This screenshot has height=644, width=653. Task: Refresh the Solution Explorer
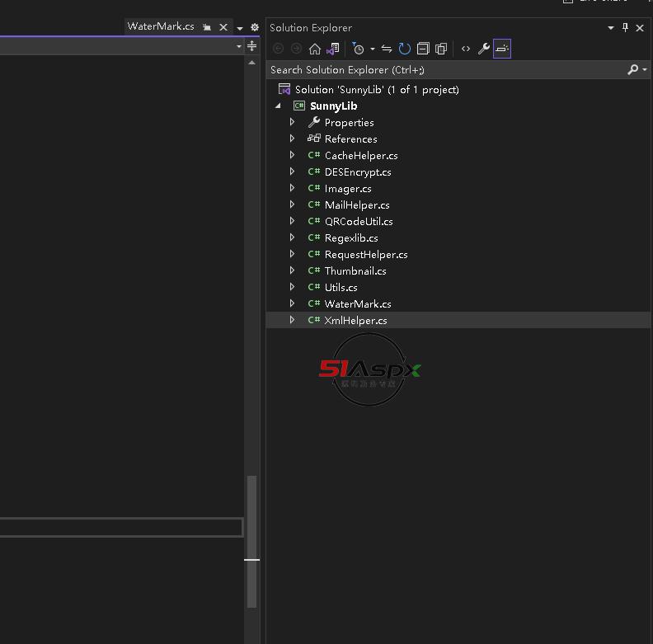pyautogui.click(x=404, y=49)
